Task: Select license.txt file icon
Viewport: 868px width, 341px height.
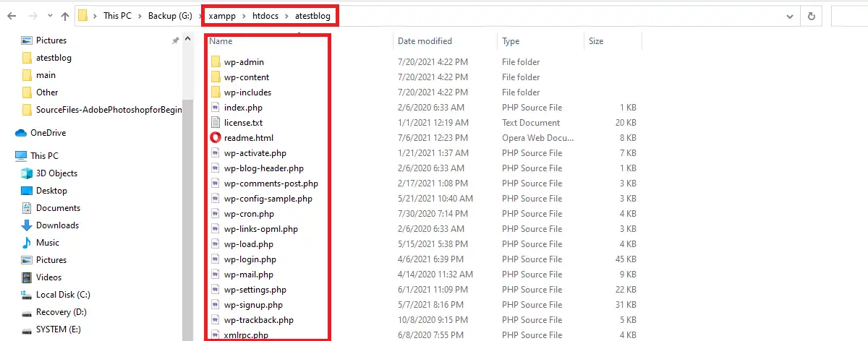Action: click(x=216, y=123)
